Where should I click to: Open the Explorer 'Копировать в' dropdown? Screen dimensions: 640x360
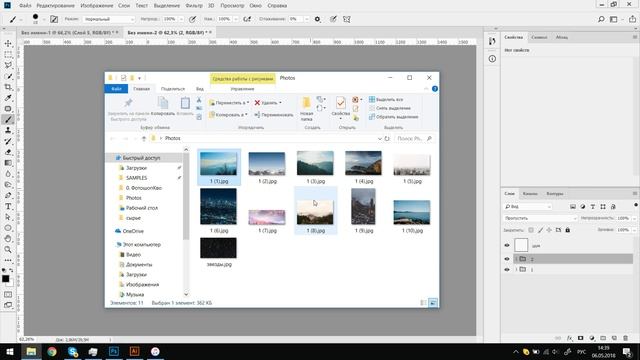click(228, 115)
